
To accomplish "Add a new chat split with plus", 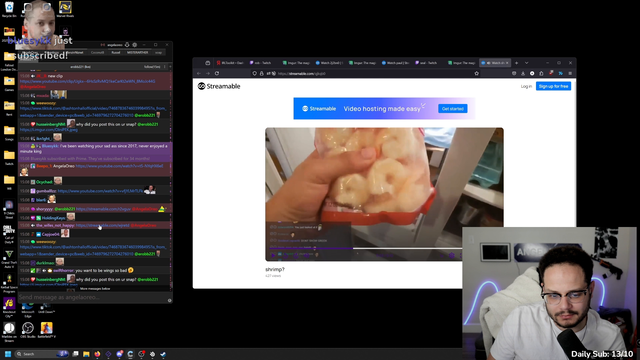I will click(x=170, y=67).
